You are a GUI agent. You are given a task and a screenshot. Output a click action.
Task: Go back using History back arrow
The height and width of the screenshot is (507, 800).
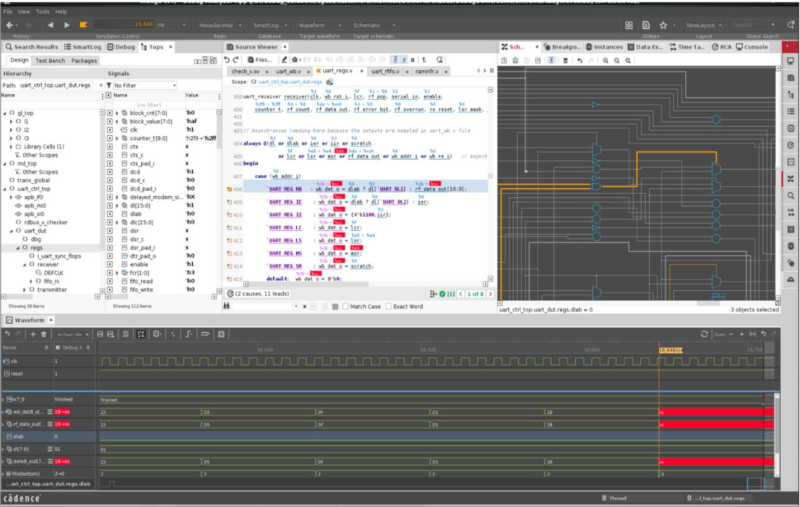click(x=9, y=25)
